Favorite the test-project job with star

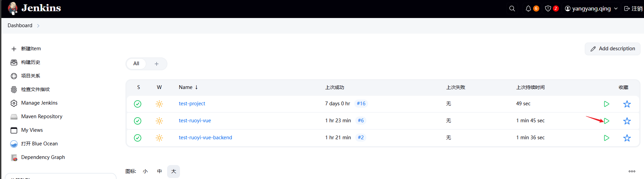tap(627, 104)
